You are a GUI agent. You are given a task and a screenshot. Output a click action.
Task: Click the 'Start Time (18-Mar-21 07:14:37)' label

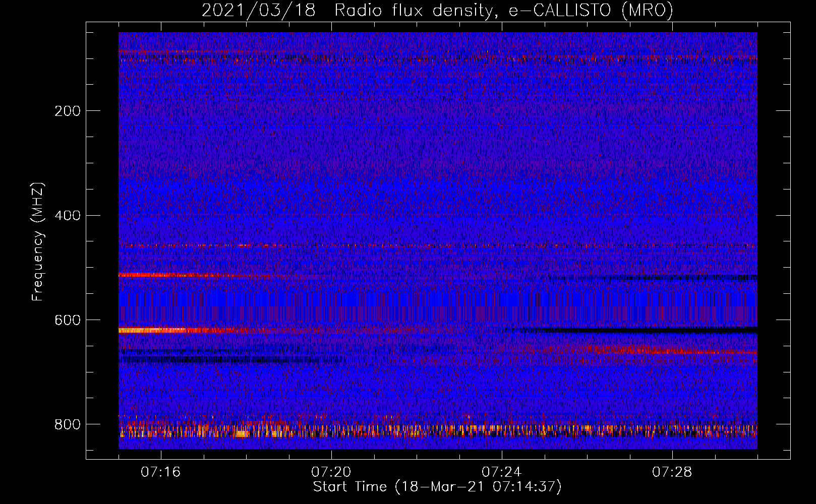click(x=437, y=486)
